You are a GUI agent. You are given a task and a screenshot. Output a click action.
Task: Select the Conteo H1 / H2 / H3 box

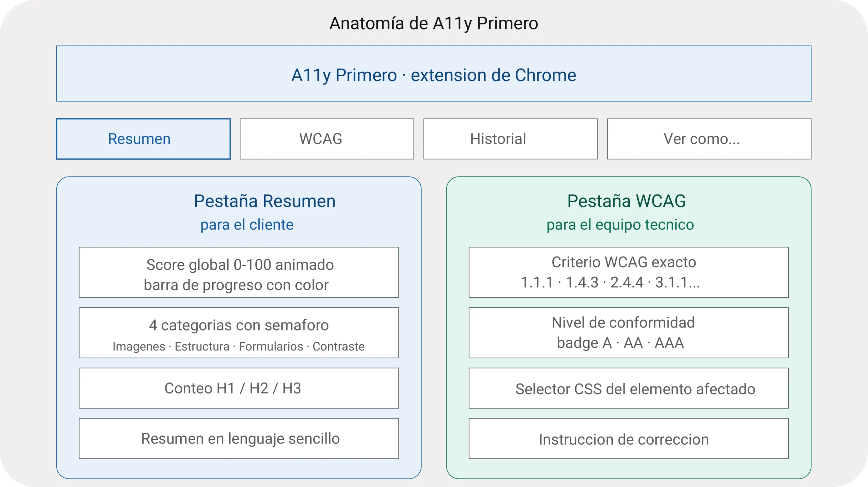click(x=239, y=388)
